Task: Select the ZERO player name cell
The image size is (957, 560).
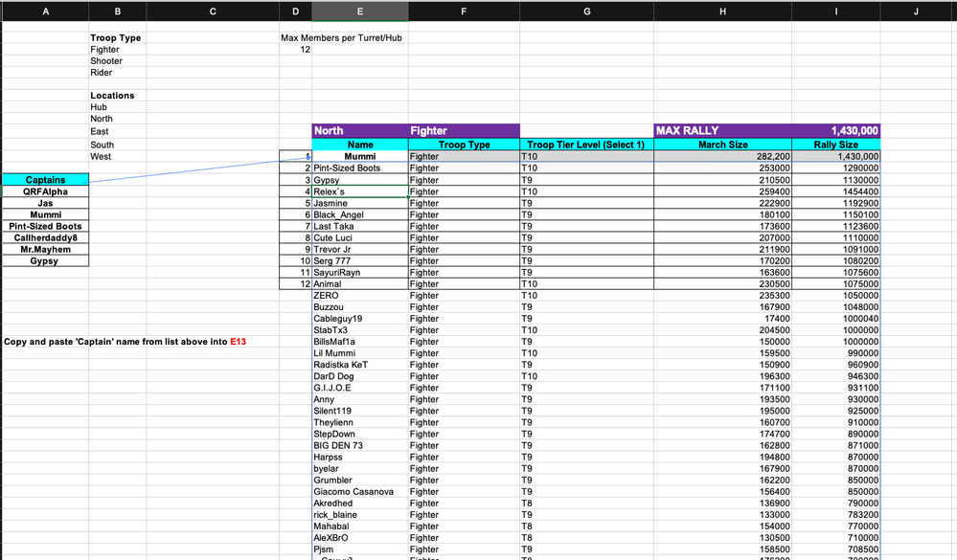Action: click(x=359, y=295)
